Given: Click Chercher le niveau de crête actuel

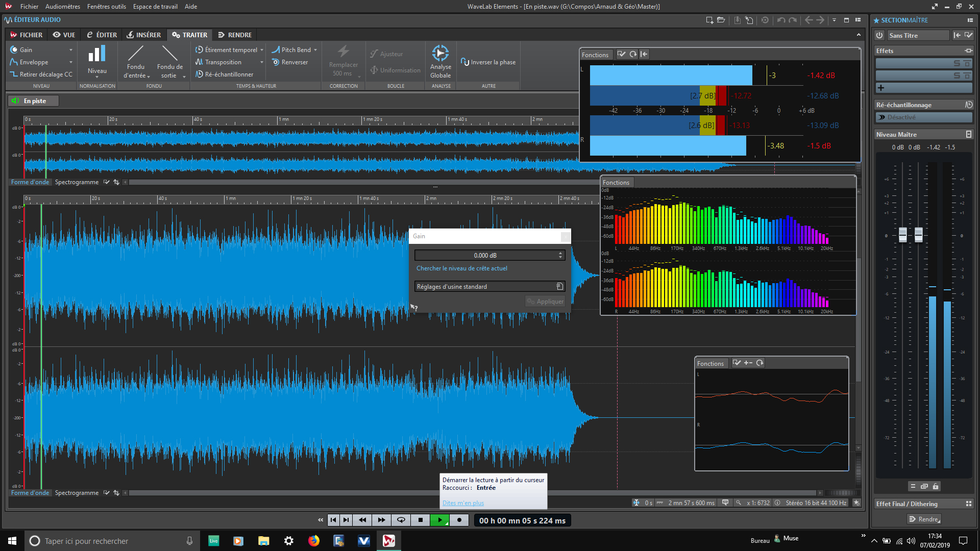Looking at the screenshot, I should (x=461, y=268).
